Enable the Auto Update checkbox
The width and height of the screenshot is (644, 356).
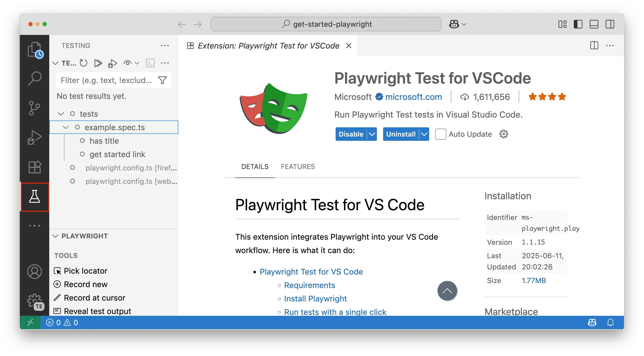[x=440, y=134]
